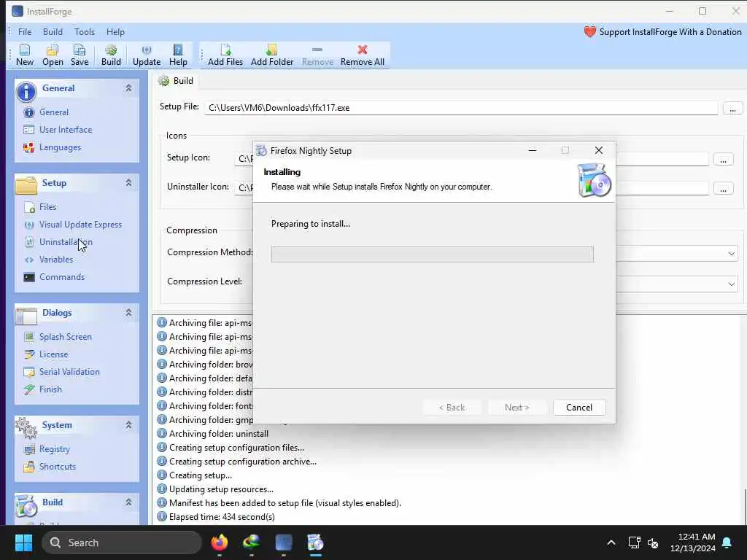Open the clock showing 12:41 AM
The image size is (747, 560).
[693, 542]
